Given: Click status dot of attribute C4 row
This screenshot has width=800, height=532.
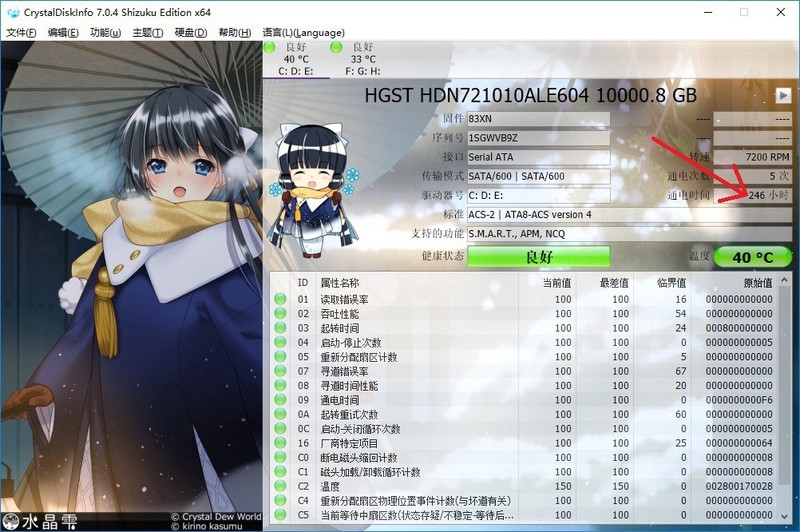Looking at the screenshot, I should (x=280, y=500).
